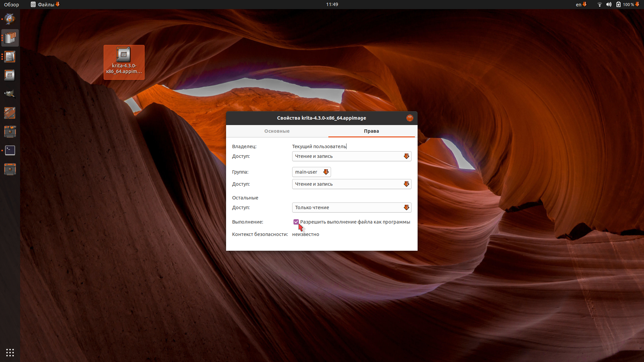
Task: Open the Files manager dock icon
Action: coord(10,38)
